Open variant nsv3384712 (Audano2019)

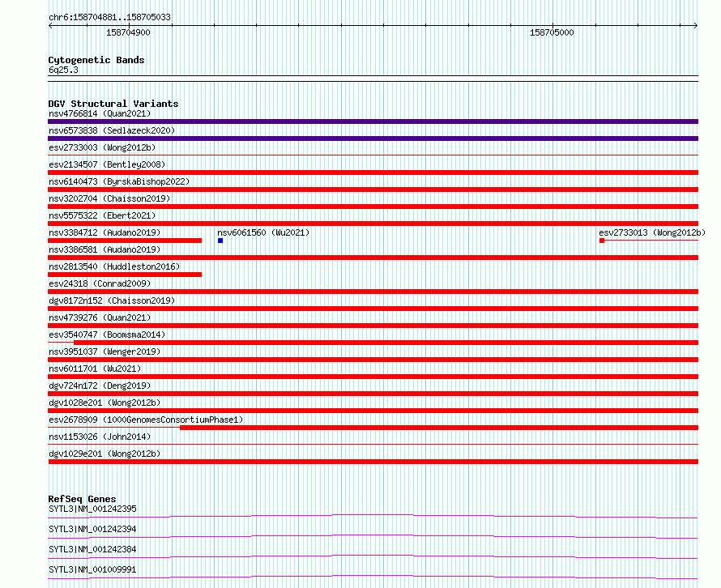point(105,232)
